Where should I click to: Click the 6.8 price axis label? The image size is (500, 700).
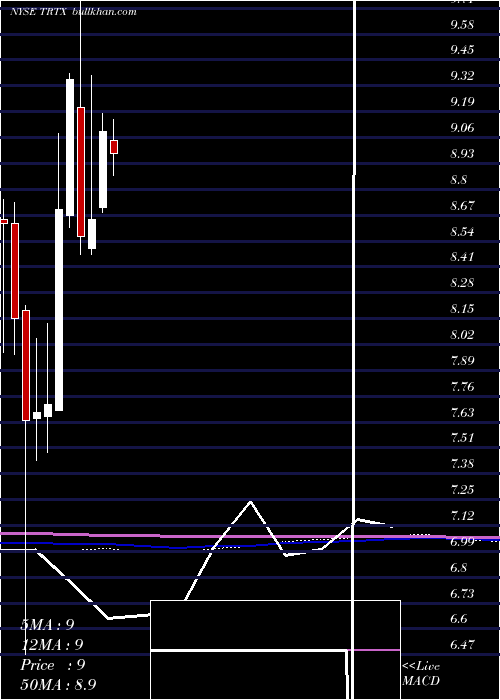click(x=459, y=568)
